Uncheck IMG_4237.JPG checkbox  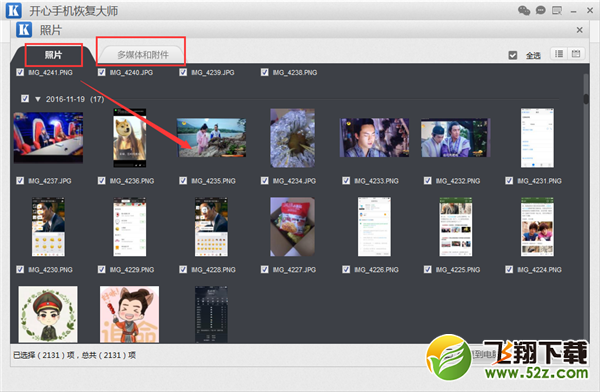pos(20,180)
